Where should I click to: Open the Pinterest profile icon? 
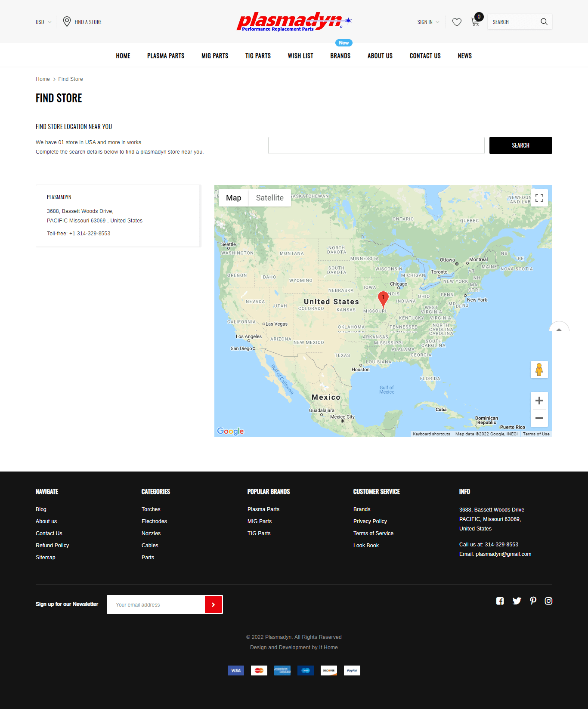(533, 601)
